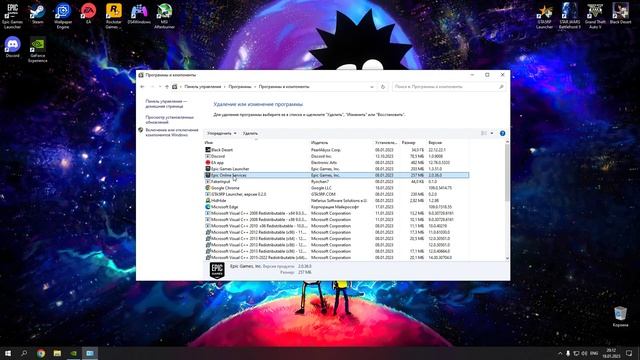
Task: Open help with the blue question mark
Action: point(502,133)
